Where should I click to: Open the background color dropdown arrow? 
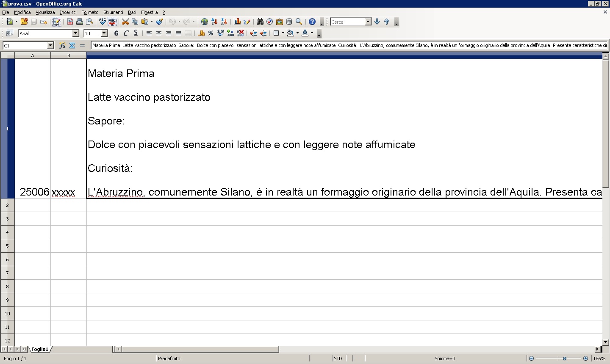tap(297, 33)
